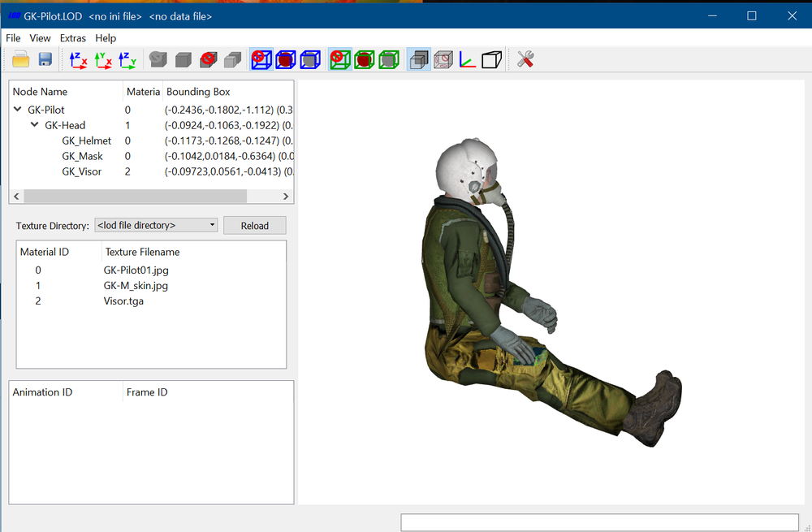Image resolution: width=812 pixels, height=532 pixels.
Task: Click the light gray flat cube icon
Action: (x=232, y=59)
